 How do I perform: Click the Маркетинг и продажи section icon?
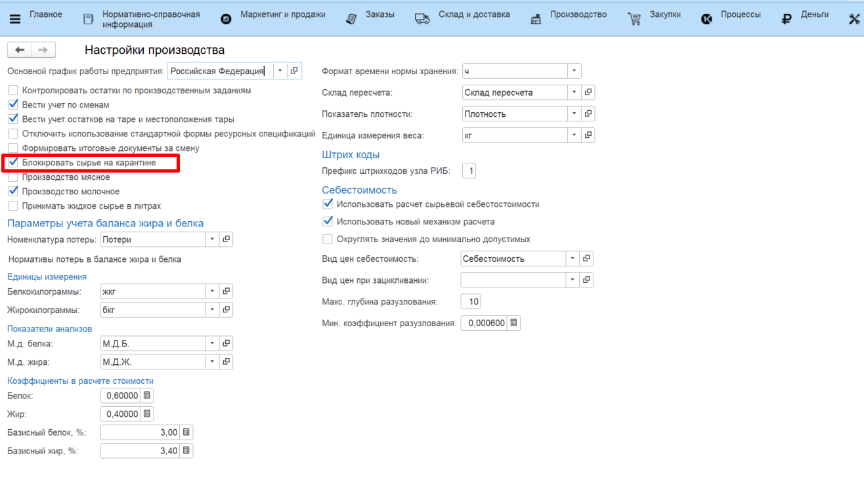click(x=226, y=19)
